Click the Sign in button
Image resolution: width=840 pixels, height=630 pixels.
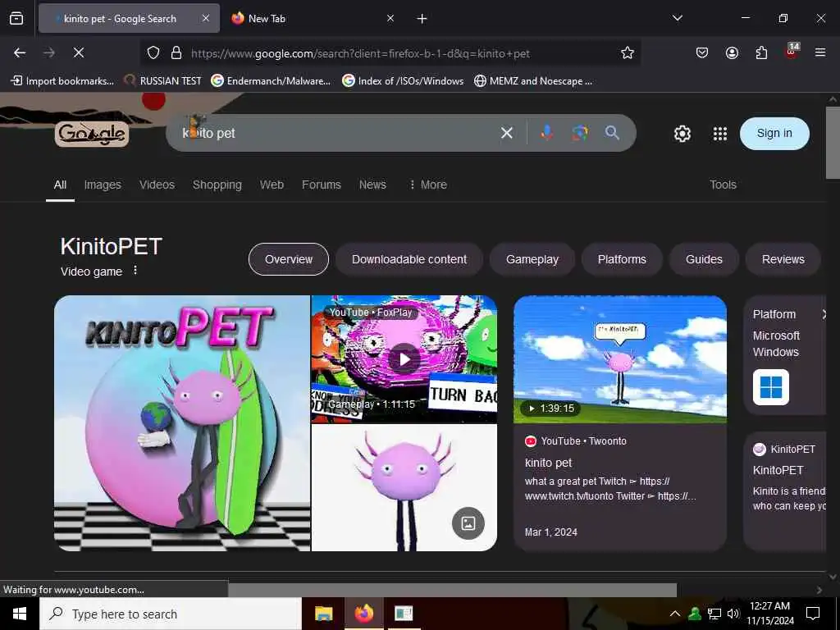[x=774, y=134]
